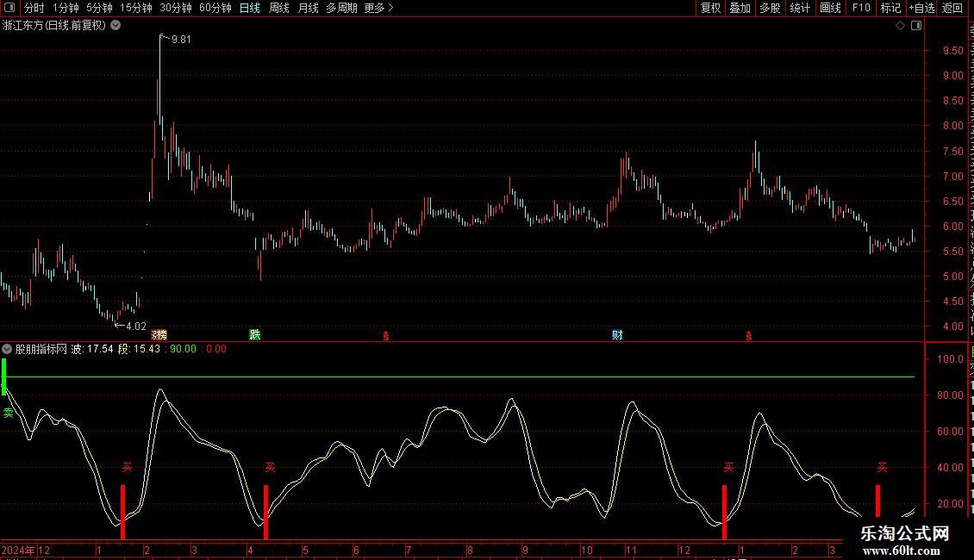Click the 浙江东方(日线.前复权) chart title
Viewport: 974px width, 560px height.
coord(54,26)
